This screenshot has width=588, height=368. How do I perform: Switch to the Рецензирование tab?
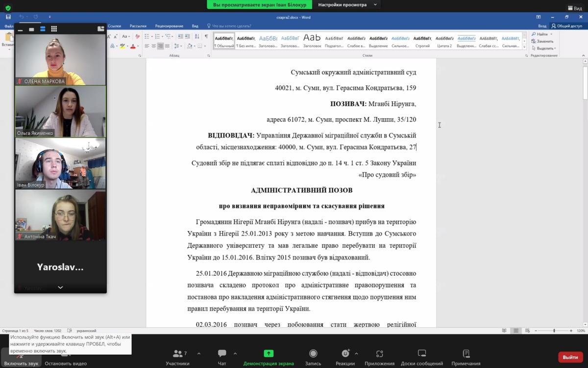coord(169,26)
